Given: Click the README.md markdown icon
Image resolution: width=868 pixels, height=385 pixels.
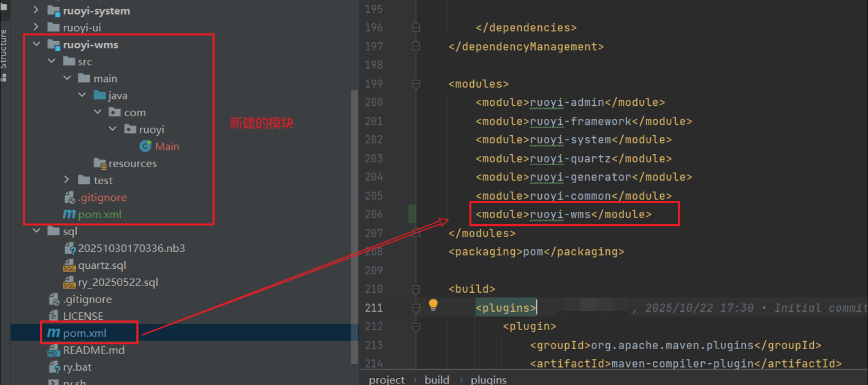Looking at the screenshot, I should tap(53, 350).
